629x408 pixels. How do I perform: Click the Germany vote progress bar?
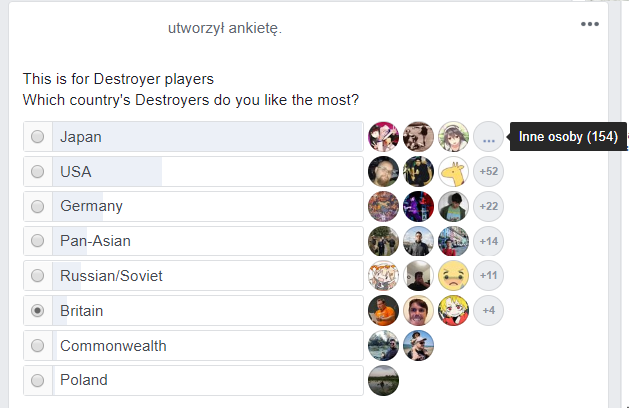(x=208, y=207)
